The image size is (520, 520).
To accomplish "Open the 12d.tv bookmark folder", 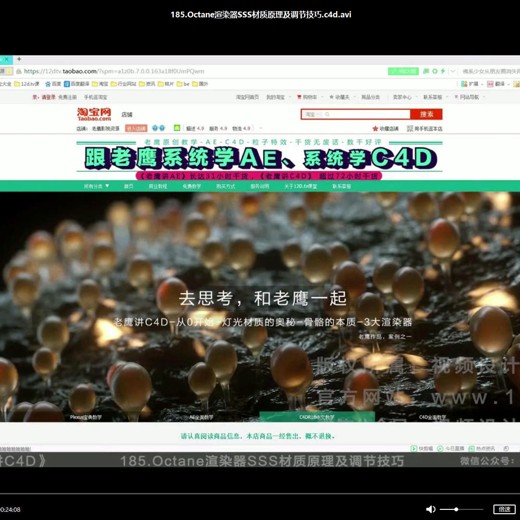I will point(27,84).
